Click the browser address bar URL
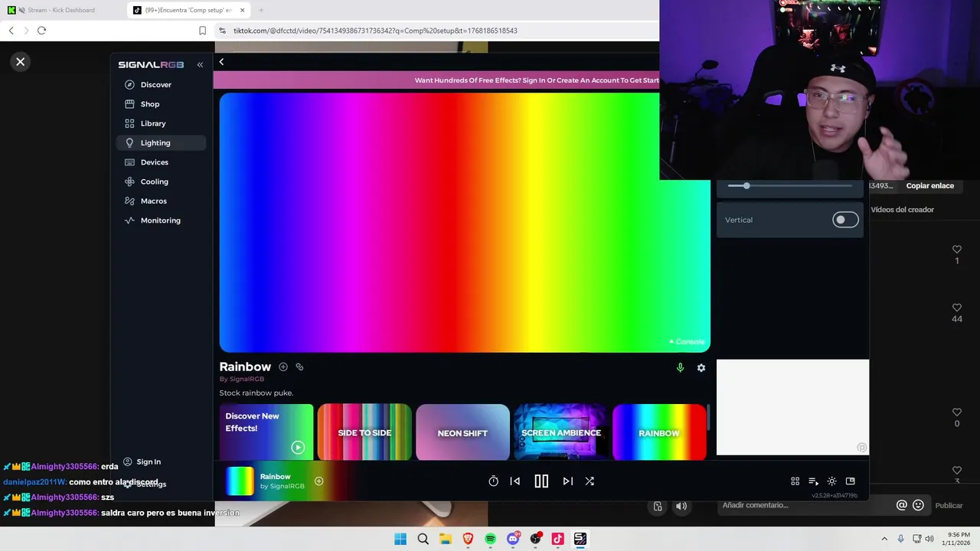The image size is (980, 551). point(375,31)
